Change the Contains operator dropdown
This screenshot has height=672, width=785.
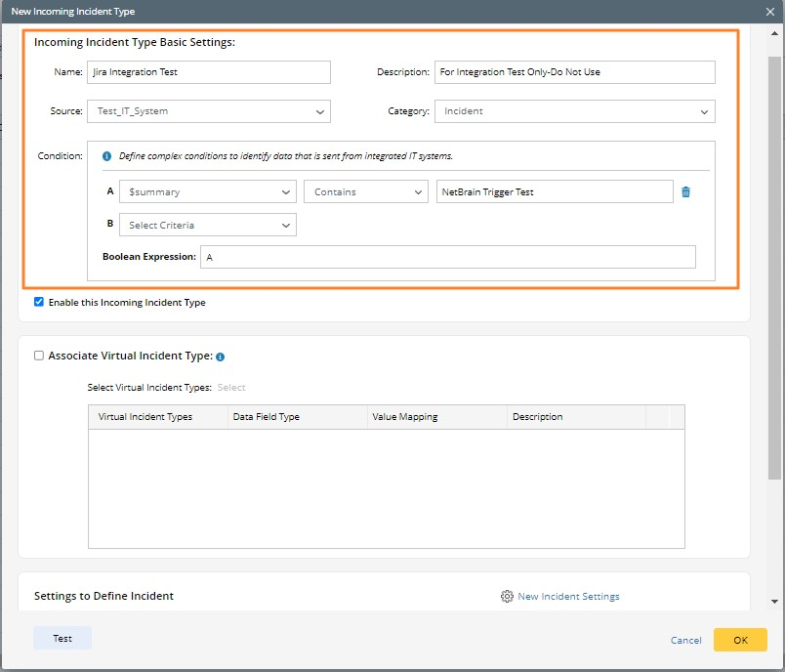coord(366,192)
